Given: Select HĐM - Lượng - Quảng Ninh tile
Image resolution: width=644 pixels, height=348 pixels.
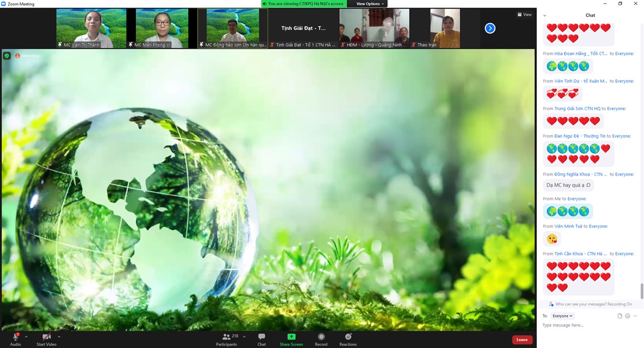Looking at the screenshot, I should [x=374, y=28].
